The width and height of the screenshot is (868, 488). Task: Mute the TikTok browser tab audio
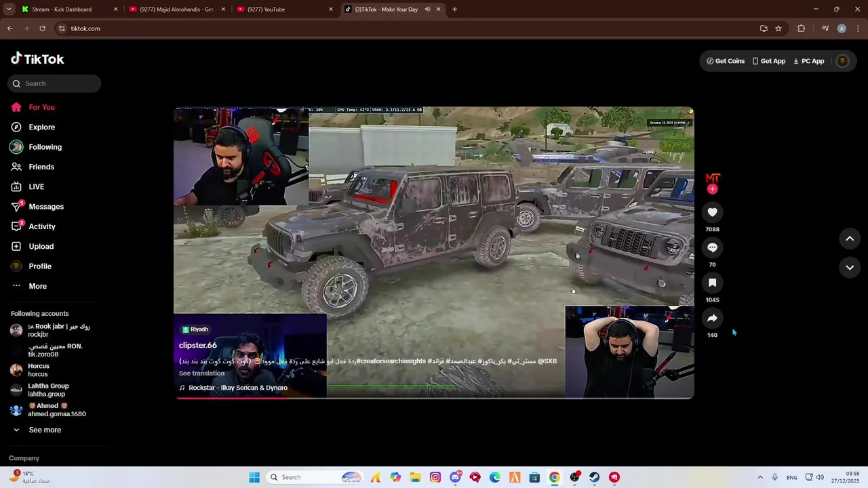coord(427,9)
